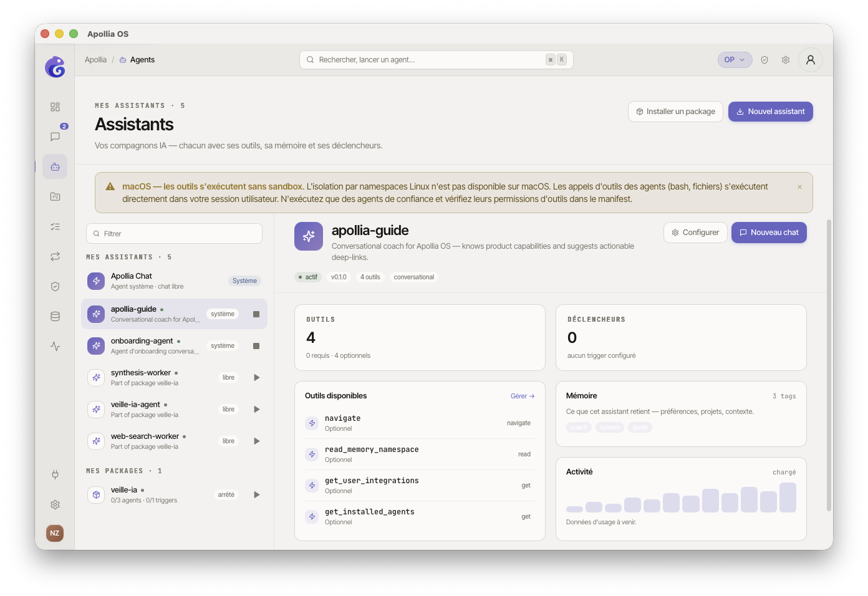Click the get_user_integrations tool icon
Screen dimensions: 868x596
tap(312, 486)
